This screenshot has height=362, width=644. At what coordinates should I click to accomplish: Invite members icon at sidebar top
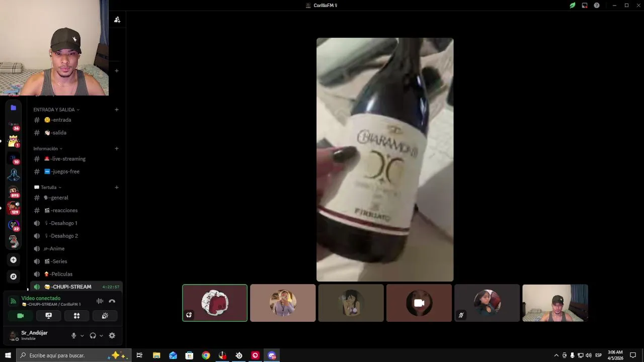[117, 20]
